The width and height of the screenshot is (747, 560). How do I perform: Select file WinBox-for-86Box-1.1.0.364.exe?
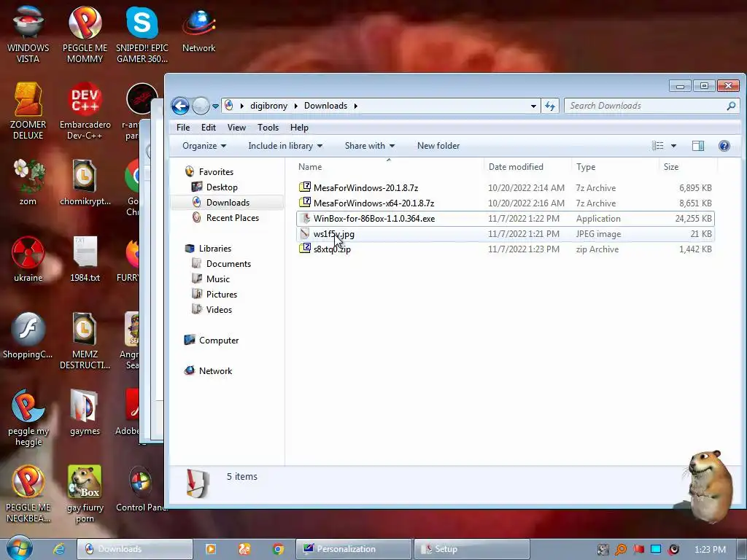coord(505,219)
